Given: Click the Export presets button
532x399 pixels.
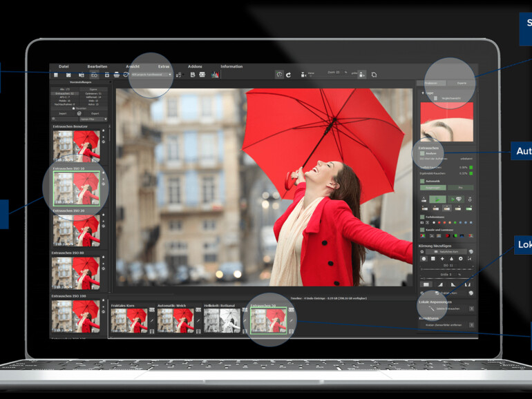Looking at the screenshot, I should (x=95, y=114).
